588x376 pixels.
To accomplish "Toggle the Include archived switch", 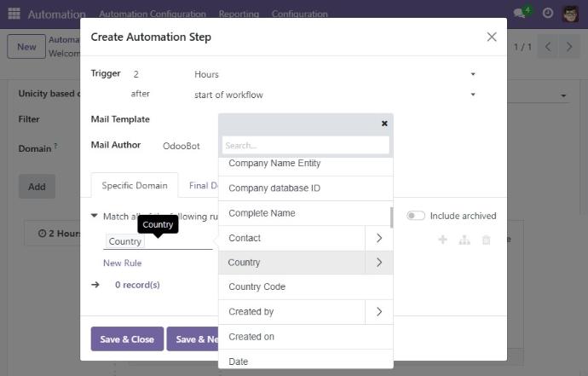I will [416, 216].
